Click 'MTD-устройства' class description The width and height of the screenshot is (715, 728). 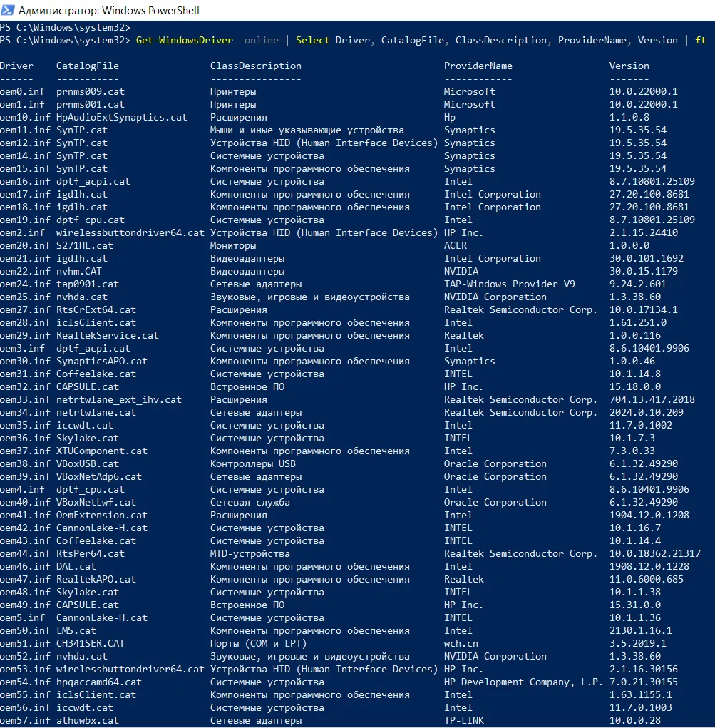250,554
